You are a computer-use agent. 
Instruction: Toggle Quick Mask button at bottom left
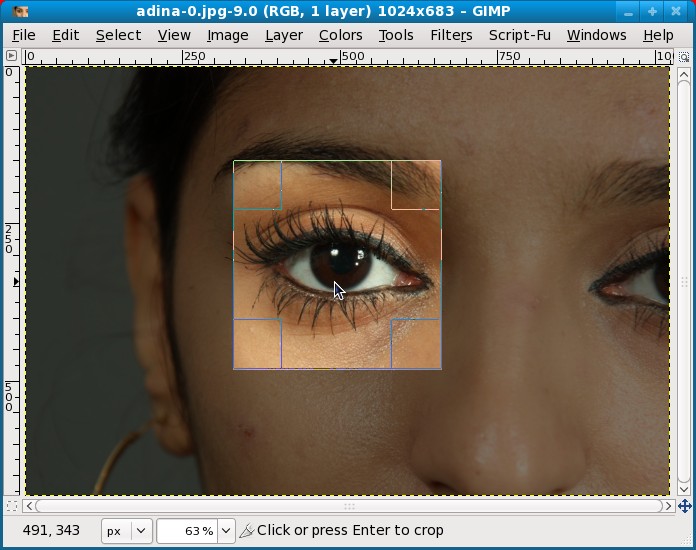12,506
